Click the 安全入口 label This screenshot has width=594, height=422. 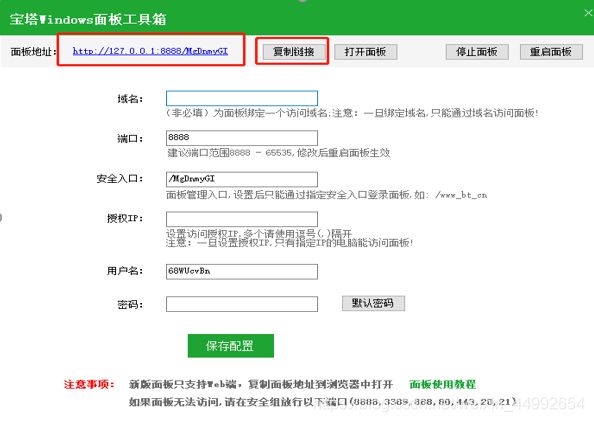pyautogui.click(x=120, y=178)
